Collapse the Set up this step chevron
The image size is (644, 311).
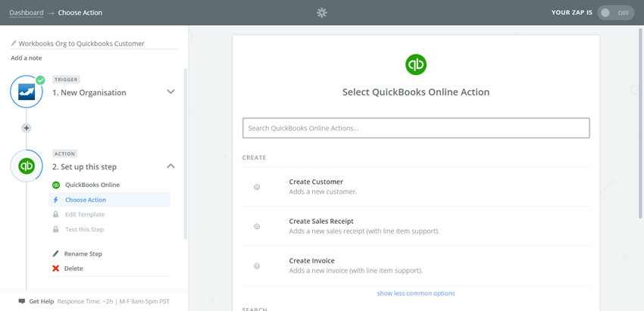click(x=171, y=166)
